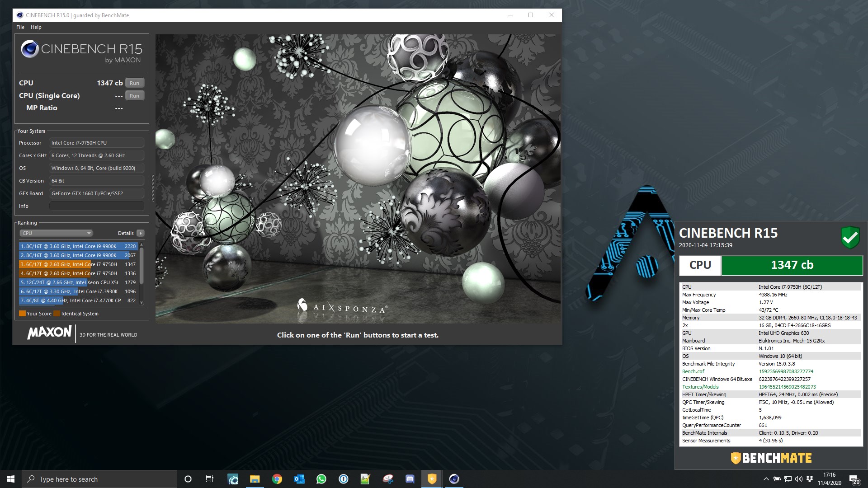
Task: Click the Cinebench title bar icon
Action: coord(20,15)
